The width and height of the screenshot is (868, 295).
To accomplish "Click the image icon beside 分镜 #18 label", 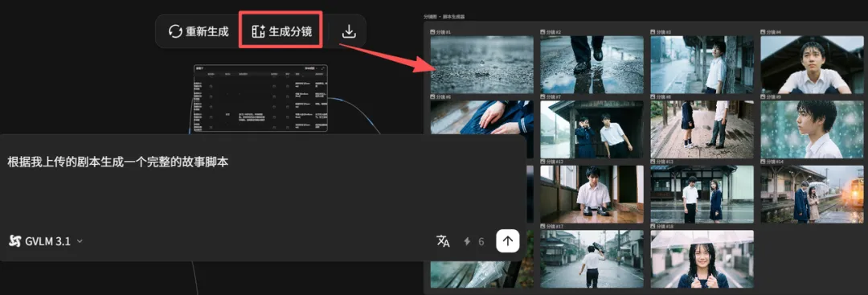I will point(653,227).
